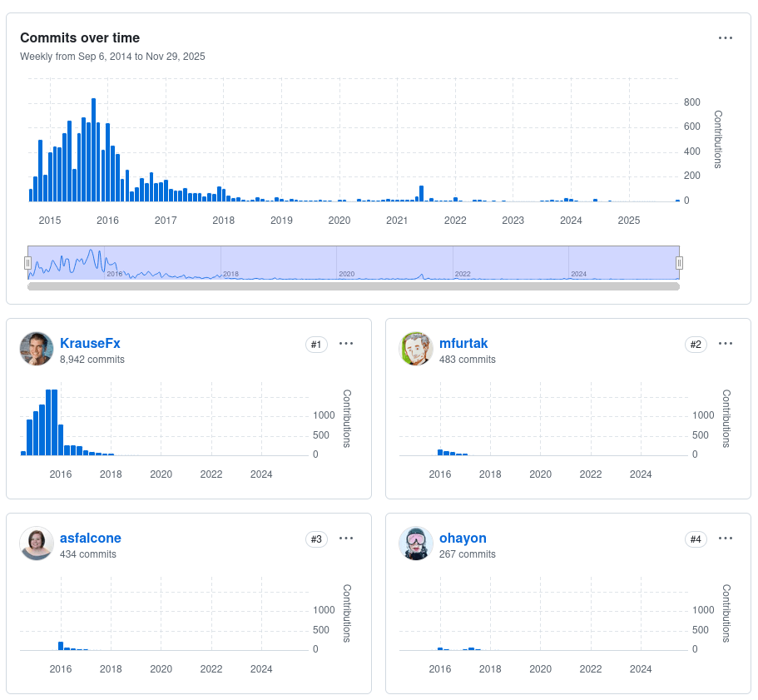Open the KrauseFx card options menu
Viewport: 758px width, 700px height.
point(346,344)
